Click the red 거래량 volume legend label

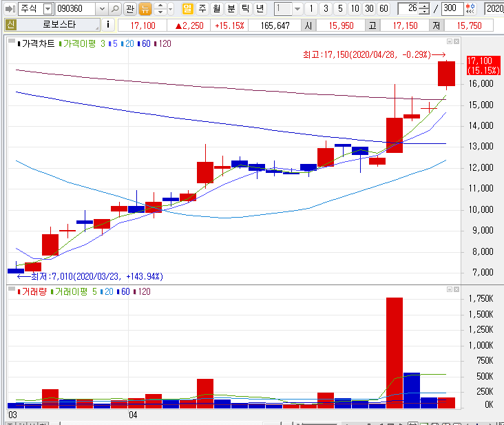tap(32, 291)
